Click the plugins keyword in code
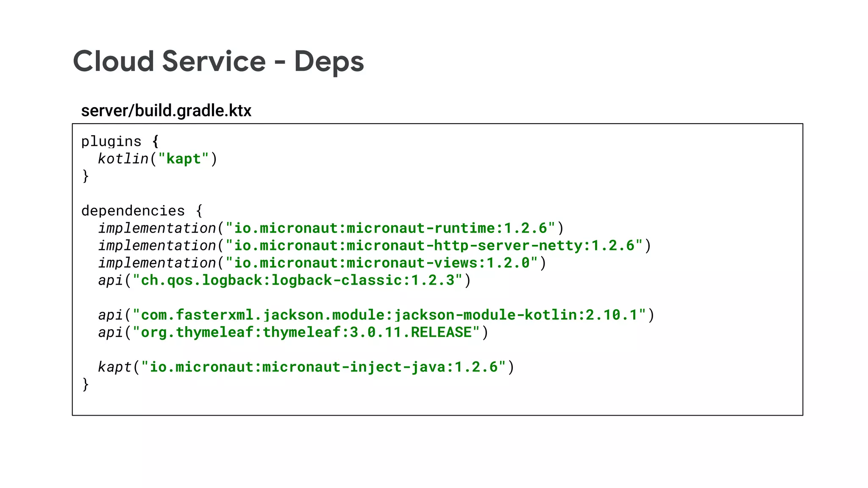Image resolution: width=868 pixels, height=488 pixels. pyautogui.click(x=111, y=141)
